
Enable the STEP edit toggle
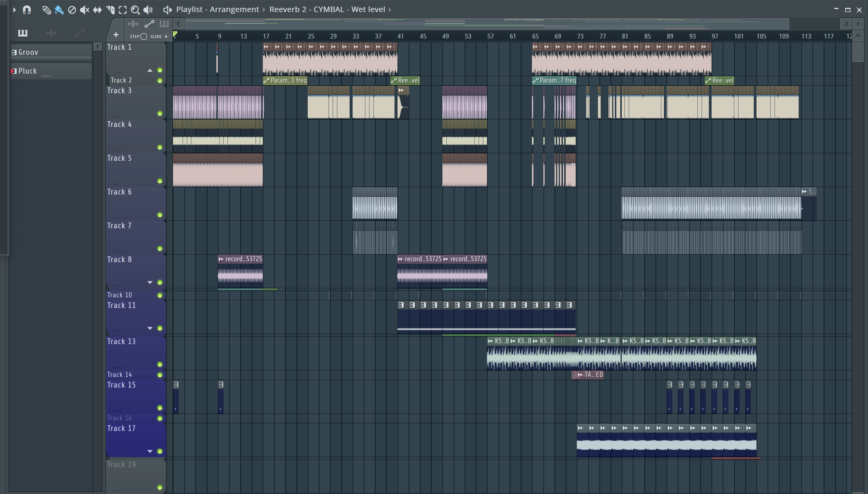pos(143,36)
